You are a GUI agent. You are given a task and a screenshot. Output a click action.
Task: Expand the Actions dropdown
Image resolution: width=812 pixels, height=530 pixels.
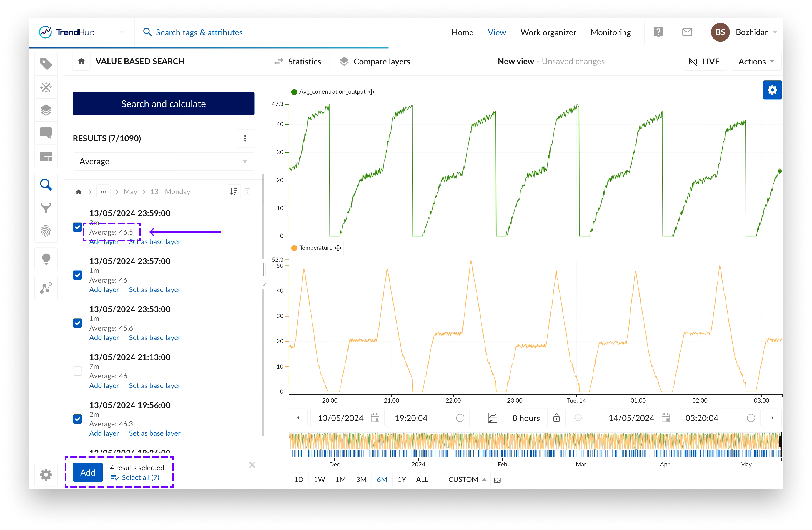click(x=756, y=62)
